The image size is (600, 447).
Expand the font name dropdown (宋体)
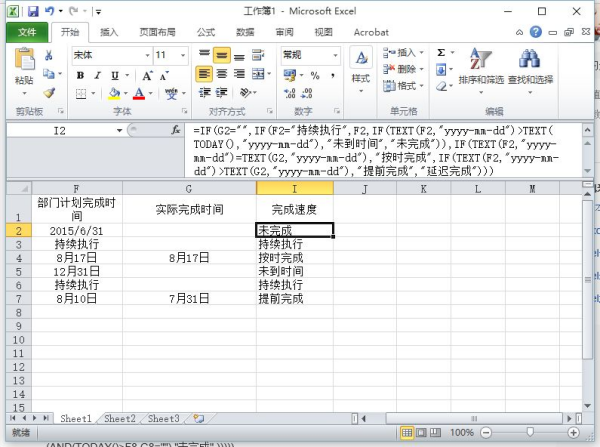tap(144, 55)
